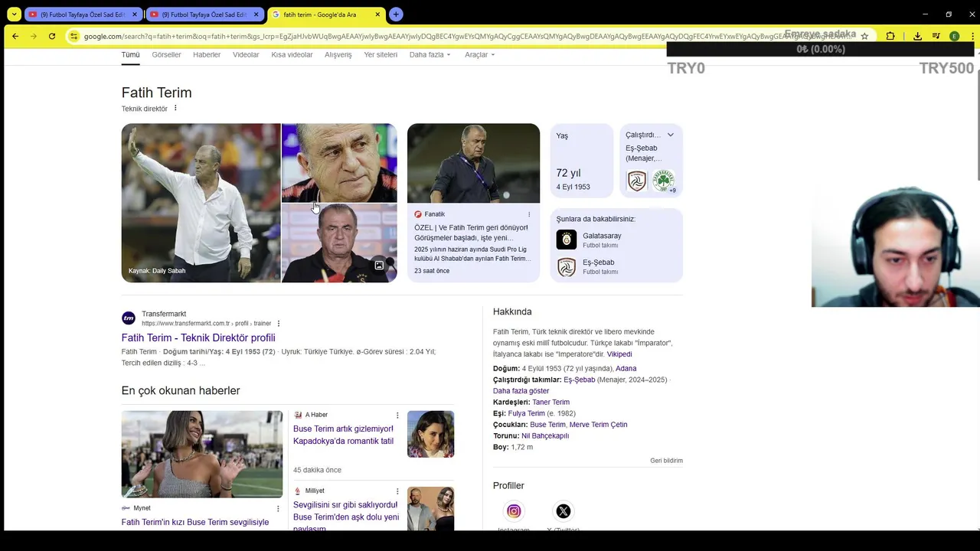Bookmark this page with star icon
The height and width of the screenshot is (551, 980).
click(864, 36)
